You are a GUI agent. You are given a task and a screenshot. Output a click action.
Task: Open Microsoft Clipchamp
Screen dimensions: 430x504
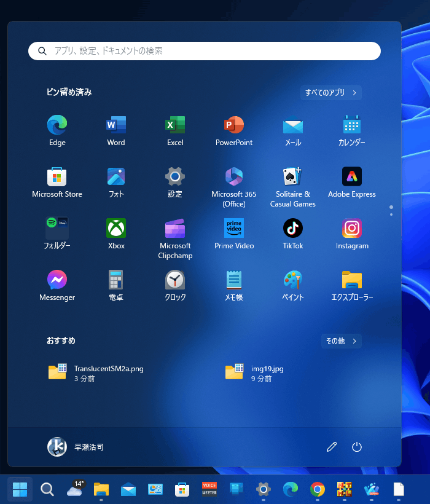pyautogui.click(x=175, y=238)
